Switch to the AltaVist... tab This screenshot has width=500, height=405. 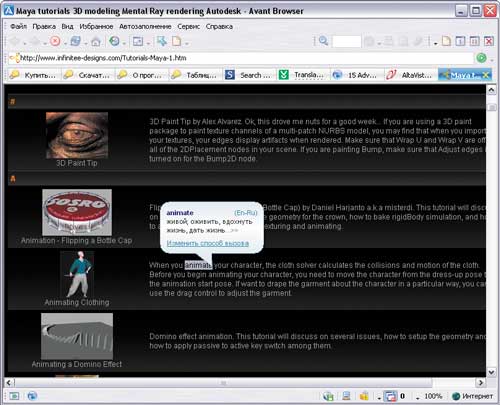[410, 75]
